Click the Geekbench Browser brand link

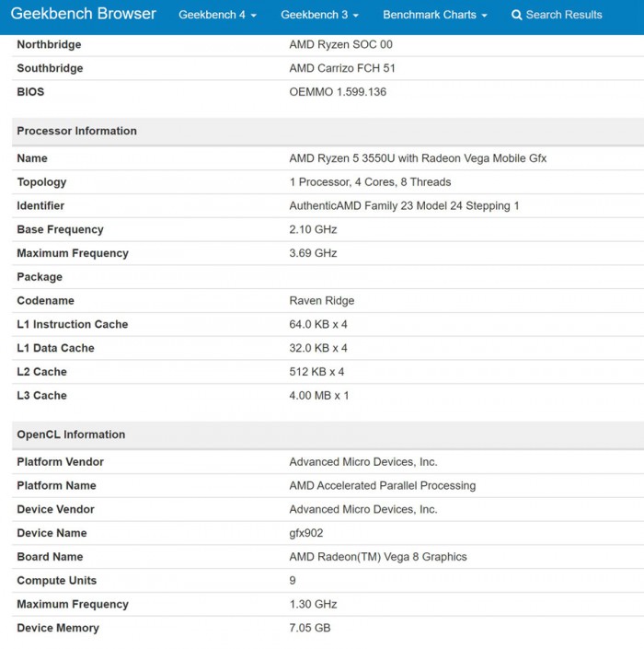(x=84, y=15)
